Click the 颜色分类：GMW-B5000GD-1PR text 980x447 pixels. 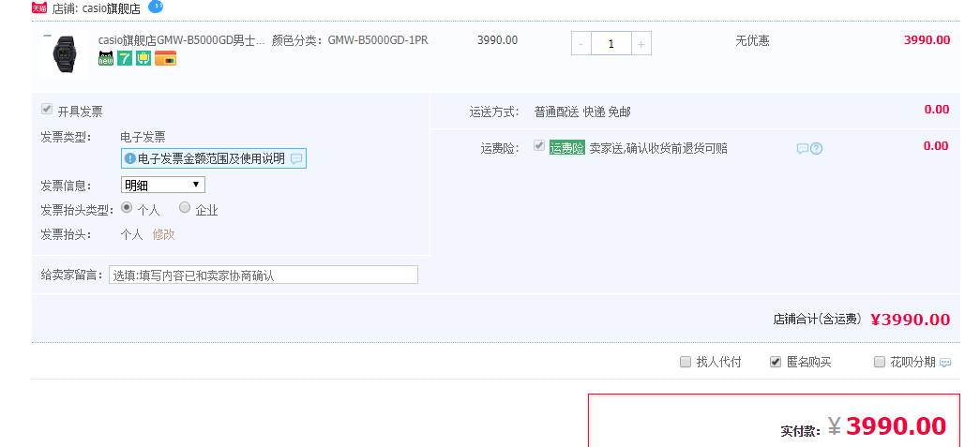pos(350,40)
